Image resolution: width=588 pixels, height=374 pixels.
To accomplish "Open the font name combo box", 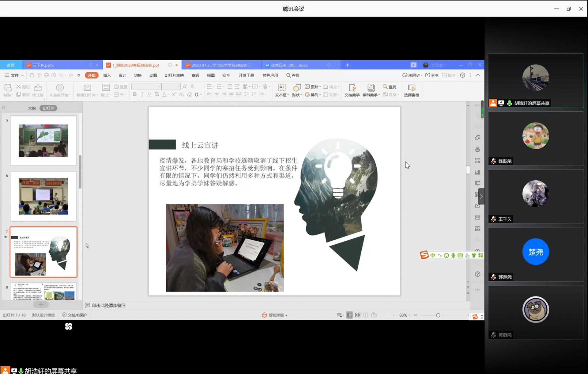I will click(x=146, y=87).
